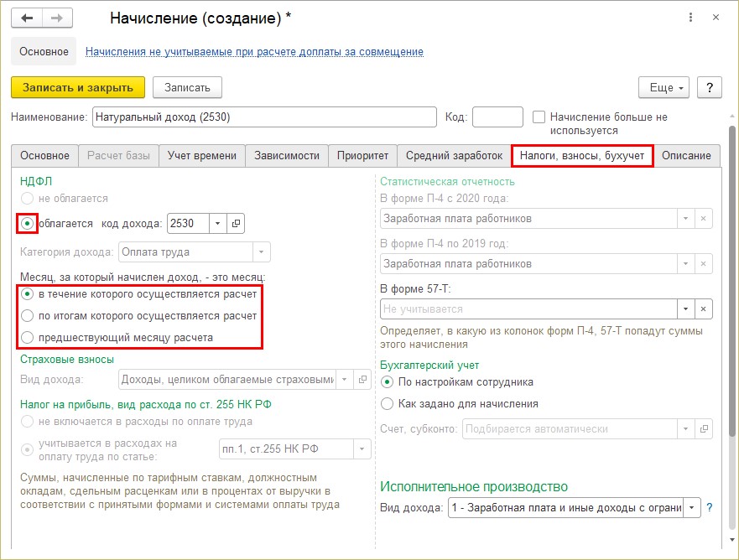739x560 pixels.
Task: Click the scrollbar down arrow
Action: (731, 540)
